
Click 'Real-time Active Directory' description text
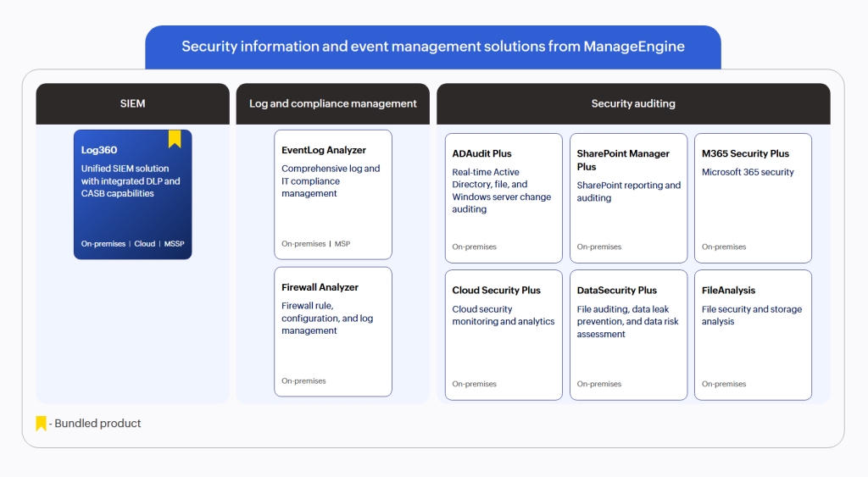click(x=502, y=191)
